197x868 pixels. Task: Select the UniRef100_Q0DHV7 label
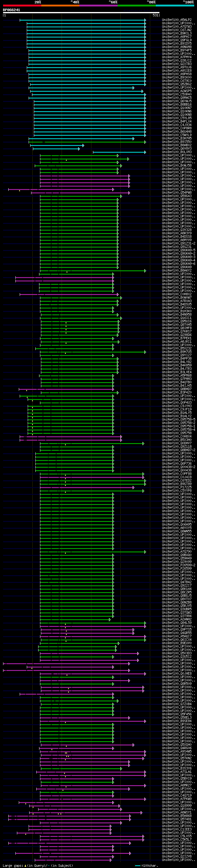(177, 444)
